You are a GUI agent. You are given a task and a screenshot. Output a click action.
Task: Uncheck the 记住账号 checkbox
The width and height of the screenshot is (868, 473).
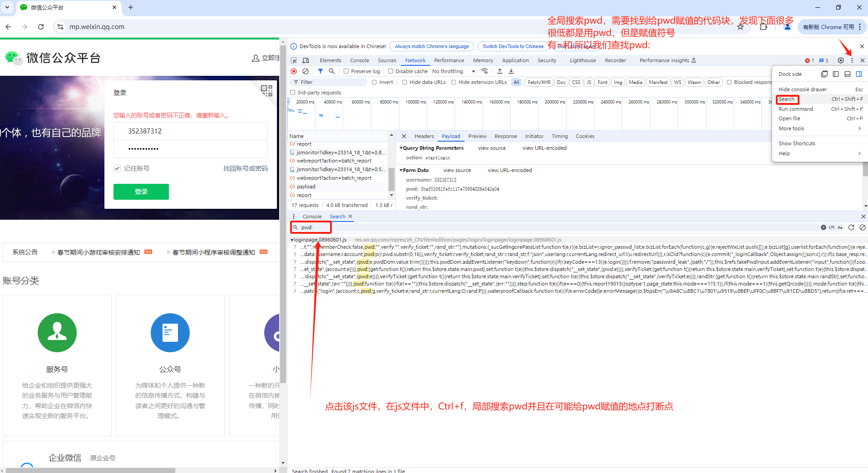[117, 168]
